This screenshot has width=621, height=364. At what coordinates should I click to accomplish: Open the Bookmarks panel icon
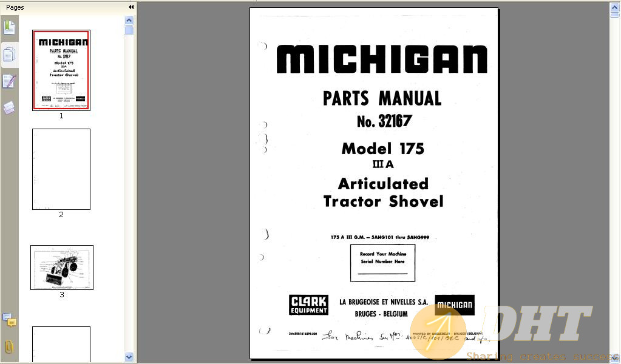9,27
